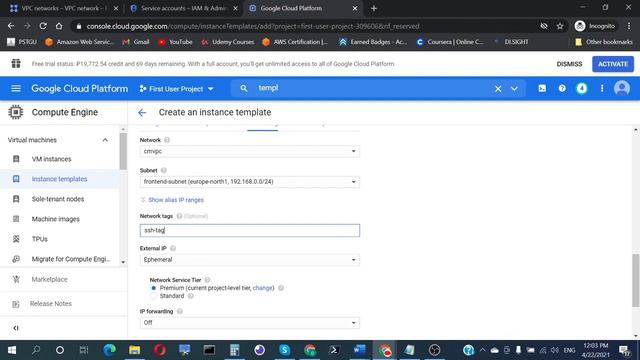This screenshot has width=640, height=360.
Task: Click the IP forwarding help icon
Action: pyautogui.click(x=180, y=311)
